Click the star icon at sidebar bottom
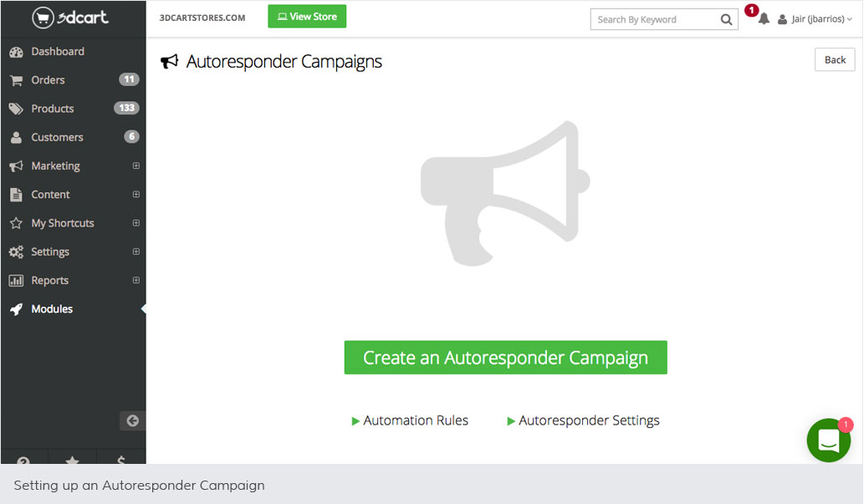Screen dimensions: 864x504 [x=73, y=460]
